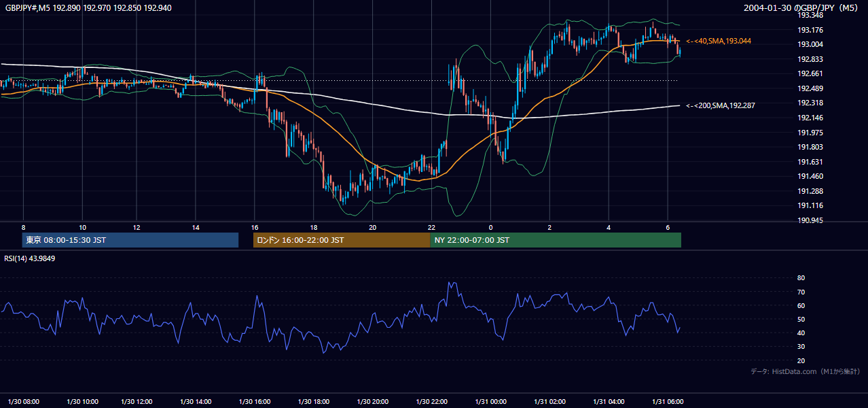Click hour label 20 under the price chart

(x=373, y=227)
